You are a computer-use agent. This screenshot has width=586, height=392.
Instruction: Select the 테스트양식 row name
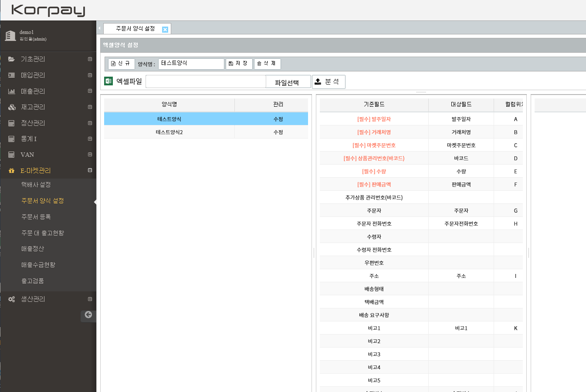[x=169, y=119]
